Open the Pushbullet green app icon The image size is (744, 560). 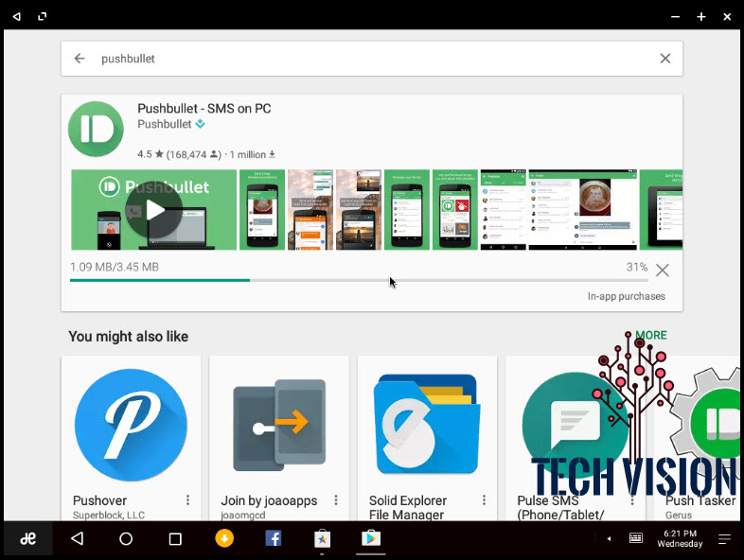click(x=96, y=129)
